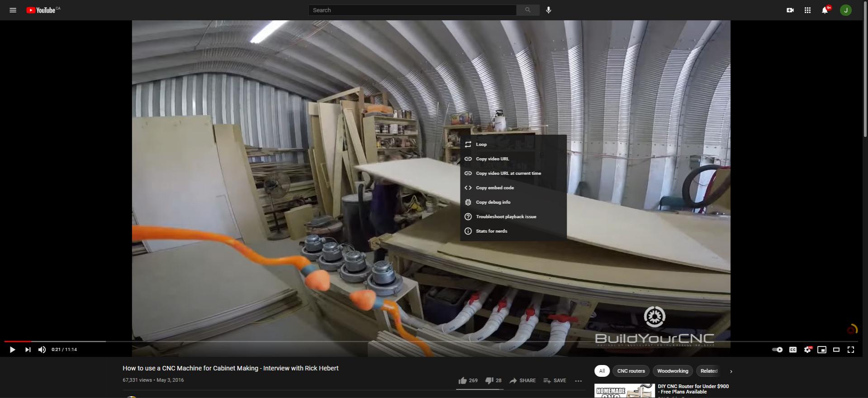This screenshot has height=398, width=868.
Task: Choose Stats for nerds menu entry
Action: [x=491, y=231]
